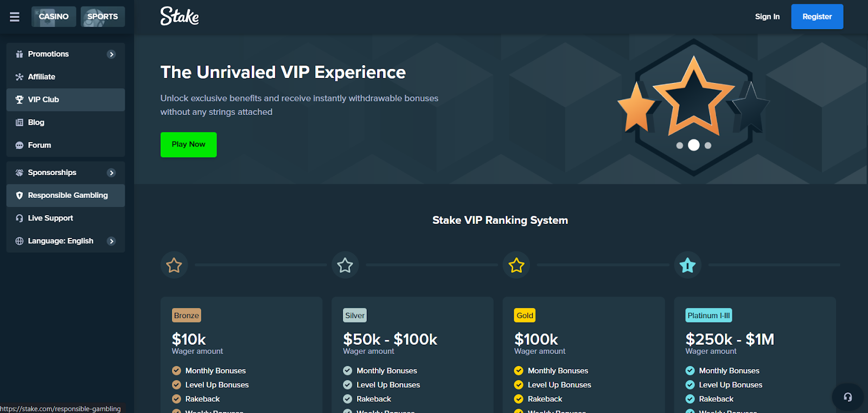Image resolution: width=868 pixels, height=413 pixels.
Task: Click the Promotions gift icon
Action: point(20,54)
